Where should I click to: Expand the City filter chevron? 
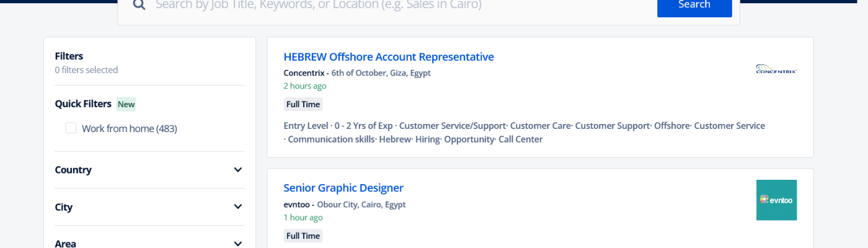(237, 207)
